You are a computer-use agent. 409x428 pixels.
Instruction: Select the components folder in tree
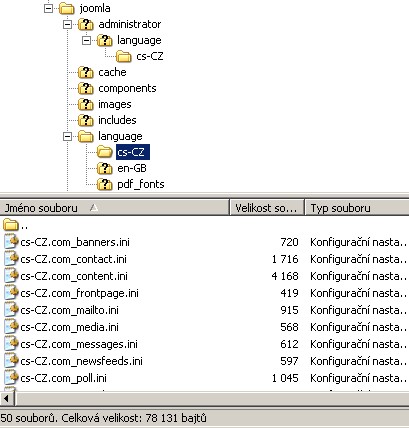(x=127, y=88)
